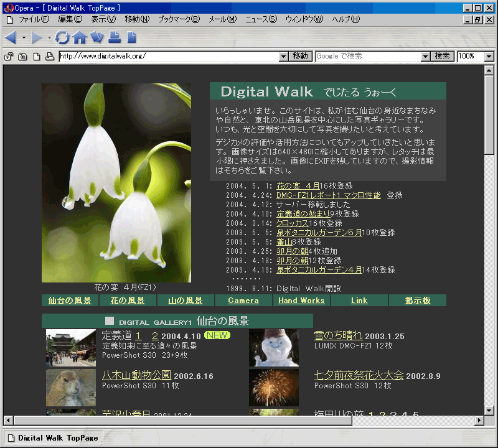Image resolution: width=498 pixels, height=448 pixels.
Task: Click 仙台の風景 navigation link
Action: tap(70, 301)
